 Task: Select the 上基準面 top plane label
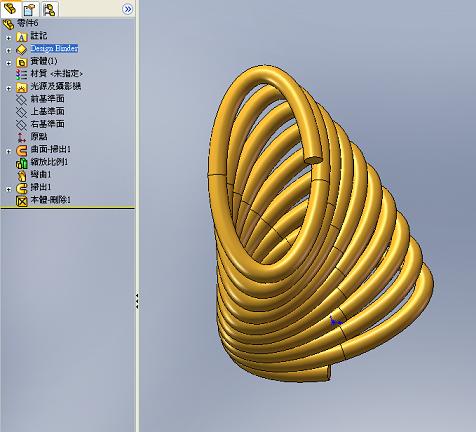click(x=47, y=111)
